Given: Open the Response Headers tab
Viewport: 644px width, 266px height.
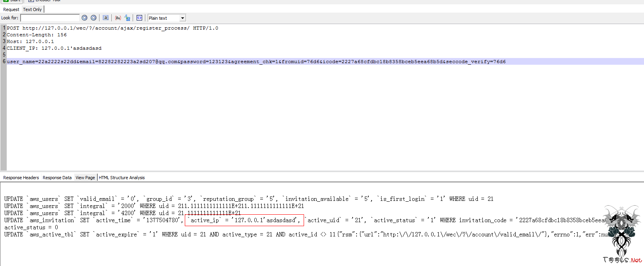Looking at the screenshot, I should (x=21, y=178).
